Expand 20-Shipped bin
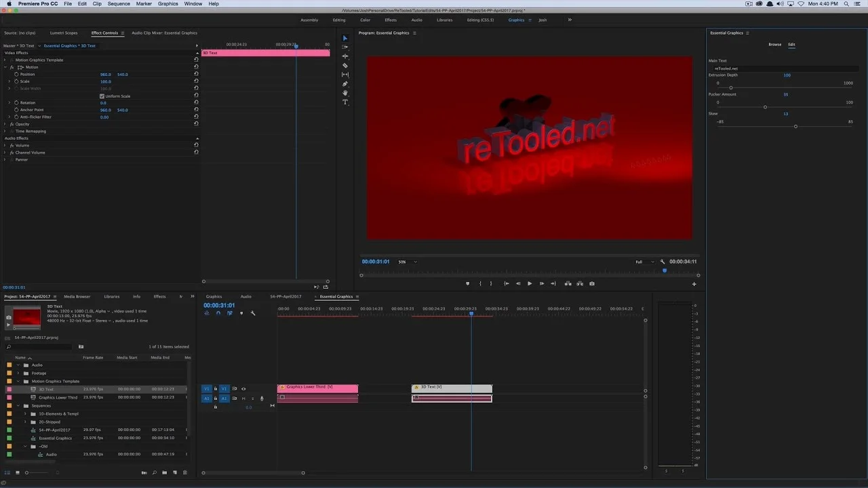 pyautogui.click(x=25, y=422)
